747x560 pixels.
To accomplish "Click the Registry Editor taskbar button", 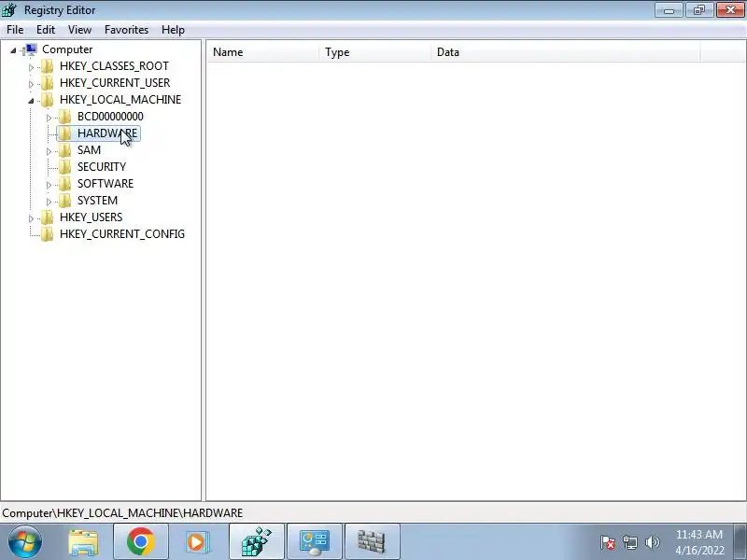I will tap(256, 541).
